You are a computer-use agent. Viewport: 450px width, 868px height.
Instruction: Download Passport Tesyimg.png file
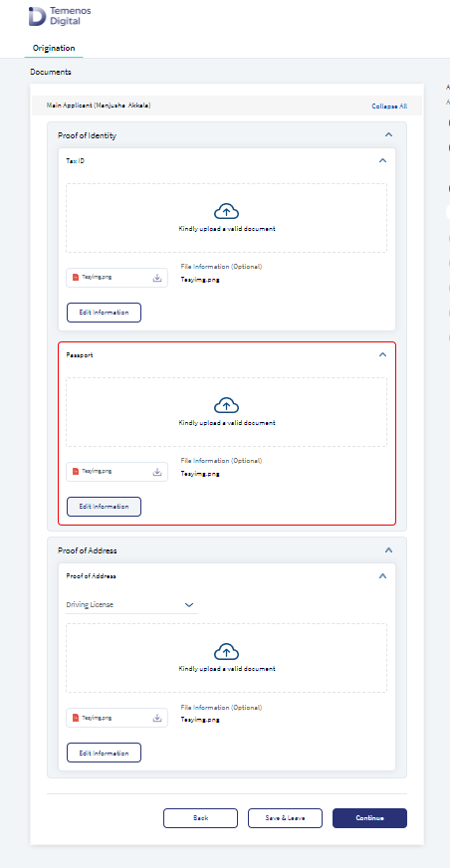[x=157, y=472]
